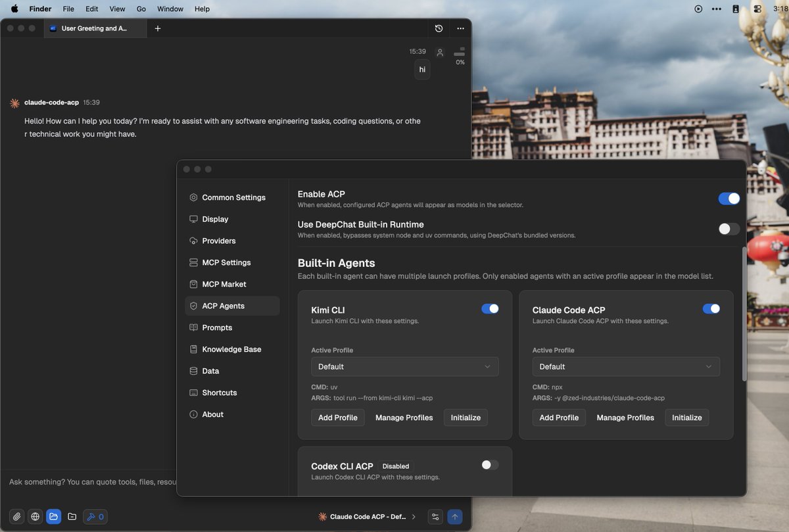This screenshot has height=532, width=789.
Task: Click the Prompts book icon in sidebar
Action: click(193, 327)
